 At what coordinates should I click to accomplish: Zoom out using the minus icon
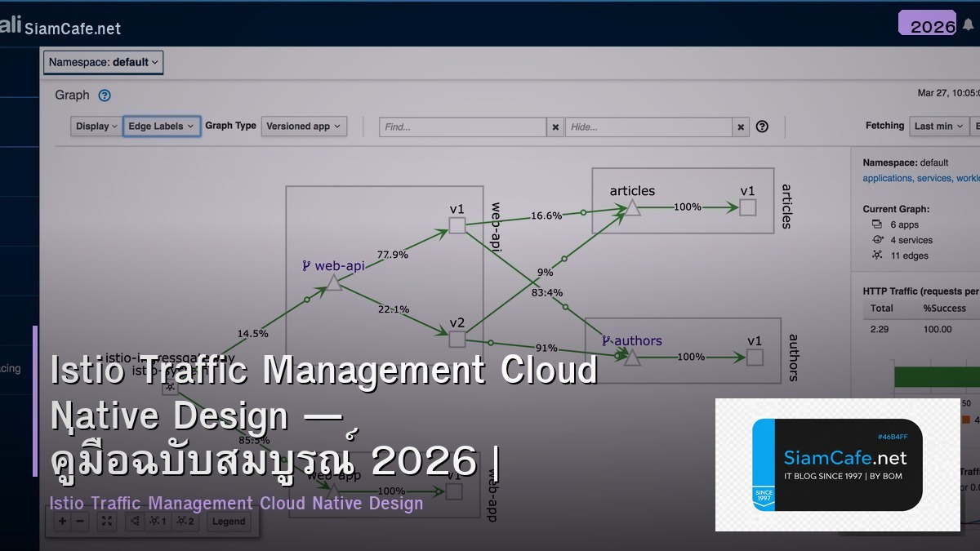click(79, 521)
